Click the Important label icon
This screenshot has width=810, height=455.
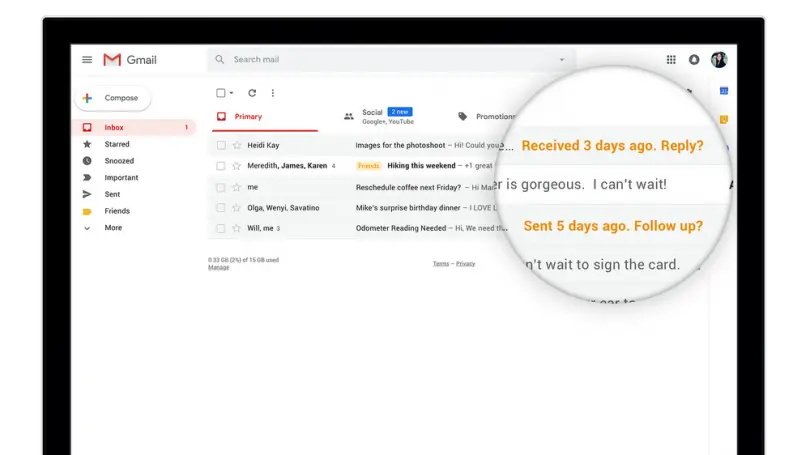(87, 178)
